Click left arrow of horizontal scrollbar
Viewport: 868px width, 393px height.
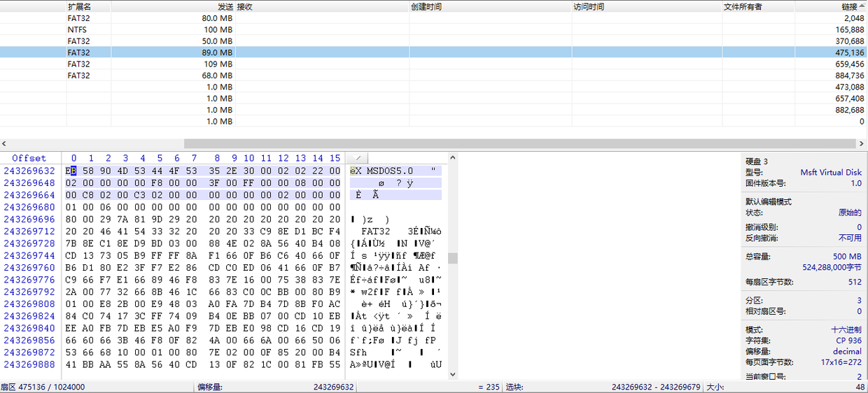point(4,143)
